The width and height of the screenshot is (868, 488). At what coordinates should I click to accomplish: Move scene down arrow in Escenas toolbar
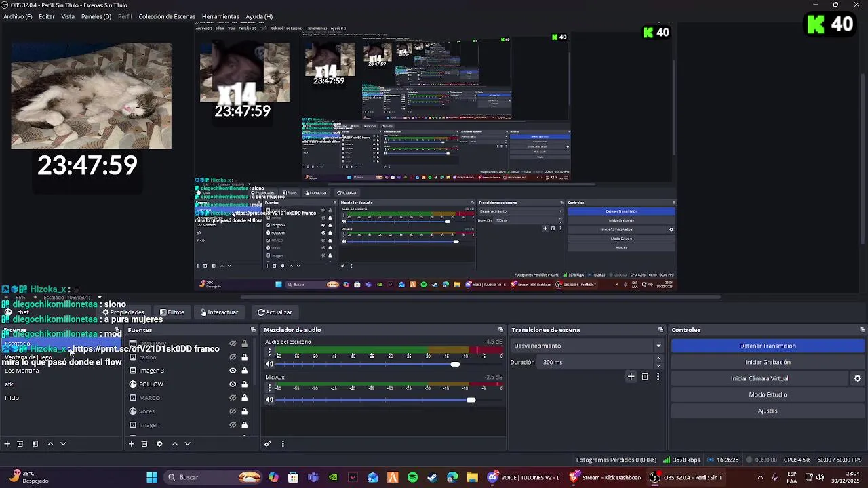pyautogui.click(x=63, y=444)
